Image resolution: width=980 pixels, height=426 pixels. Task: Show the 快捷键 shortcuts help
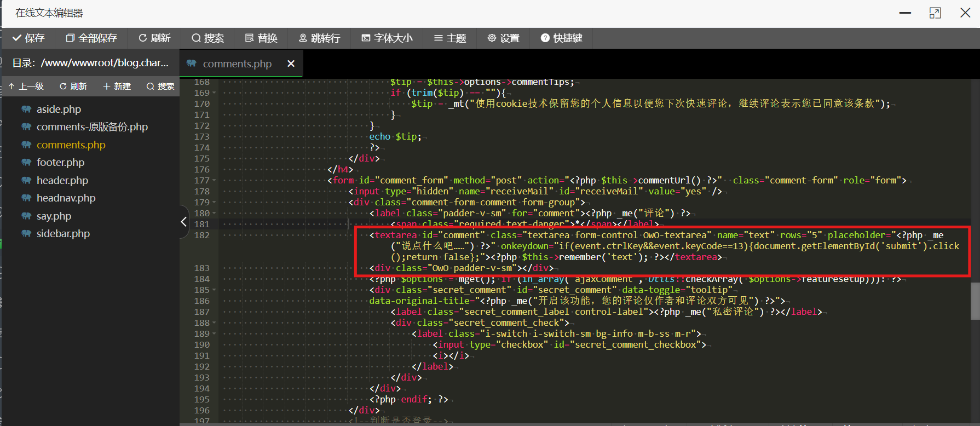[x=561, y=38]
